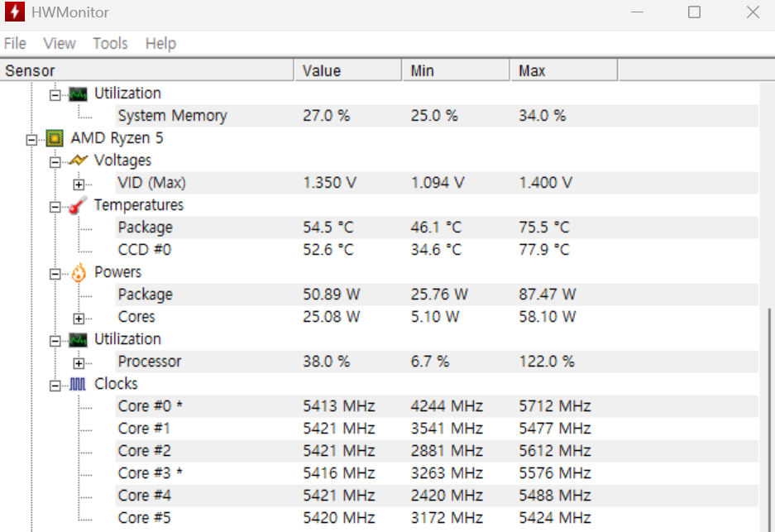The height and width of the screenshot is (532, 775).
Task: Click the Value column header
Action: tap(348, 70)
